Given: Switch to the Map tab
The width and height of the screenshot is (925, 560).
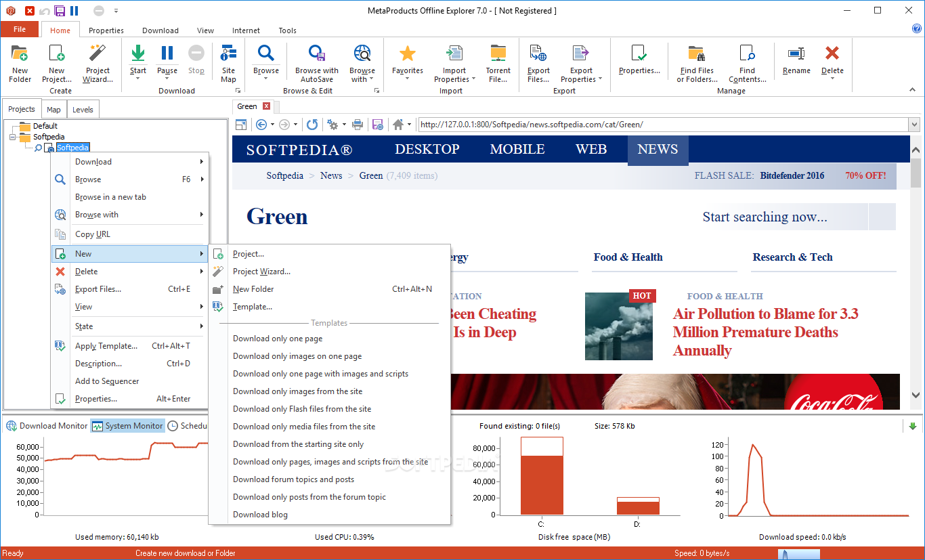Looking at the screenshot, I should pyautogui.click(x=53, y=110).
